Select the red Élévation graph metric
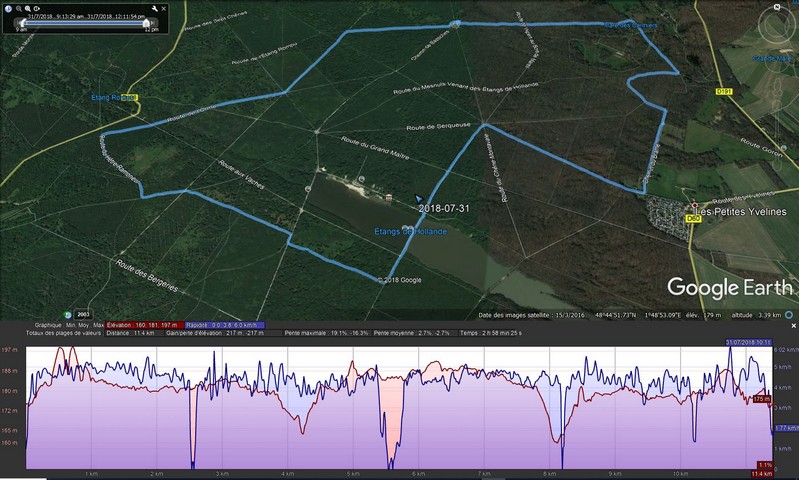The width and height of the screenshot is (799, 480). click(x=145, y=325)
